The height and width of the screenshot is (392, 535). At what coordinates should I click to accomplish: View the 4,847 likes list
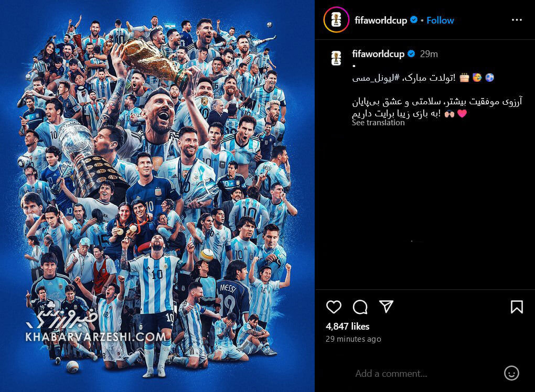coord(347,326)
